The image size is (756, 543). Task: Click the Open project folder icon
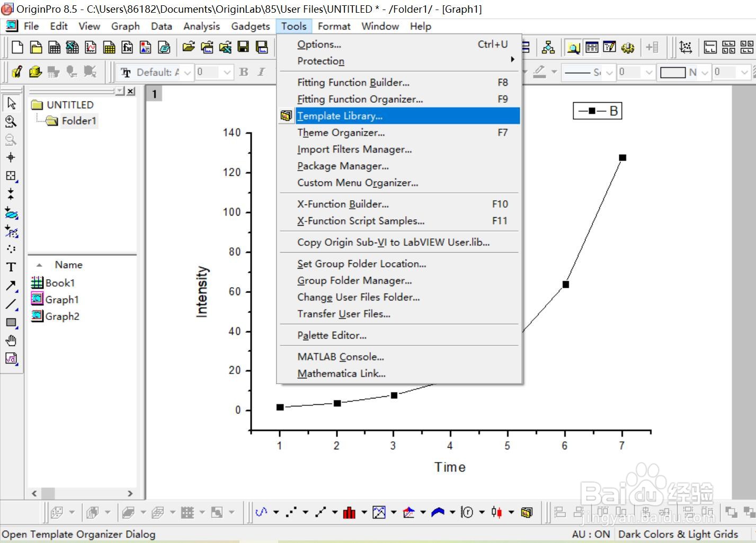click(x=189, y=48)
